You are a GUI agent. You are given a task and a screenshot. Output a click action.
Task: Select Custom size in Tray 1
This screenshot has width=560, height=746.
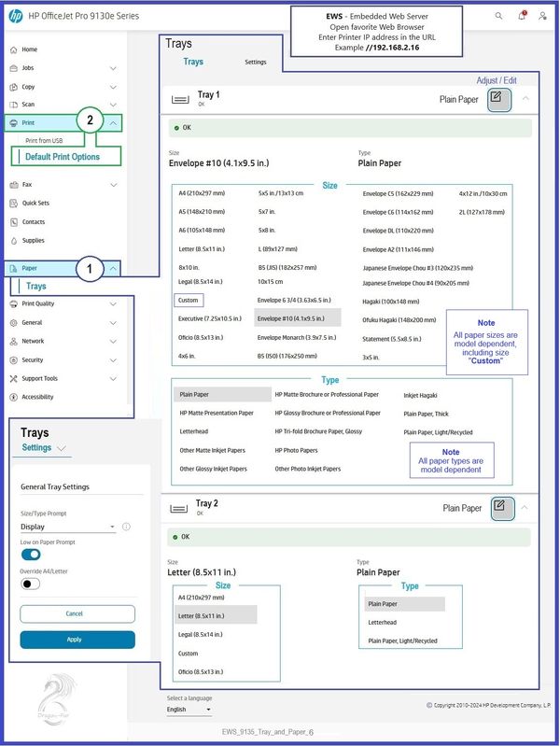point(189,301)
